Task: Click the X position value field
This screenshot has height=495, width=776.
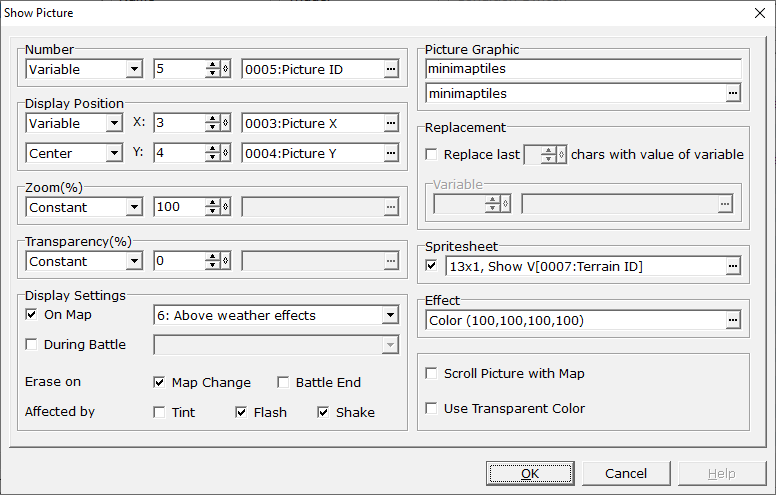Action: pyautogui.click(x=179, y=123)
